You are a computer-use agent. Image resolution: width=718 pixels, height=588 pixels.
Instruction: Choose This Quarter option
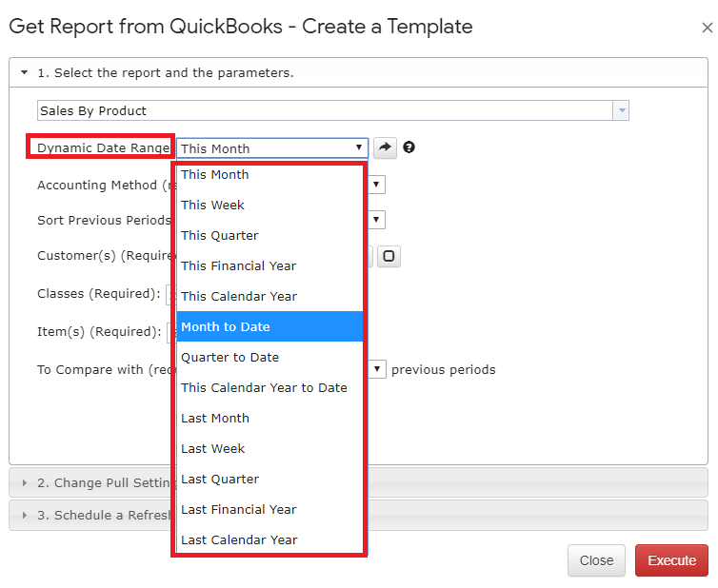[269, 235]
